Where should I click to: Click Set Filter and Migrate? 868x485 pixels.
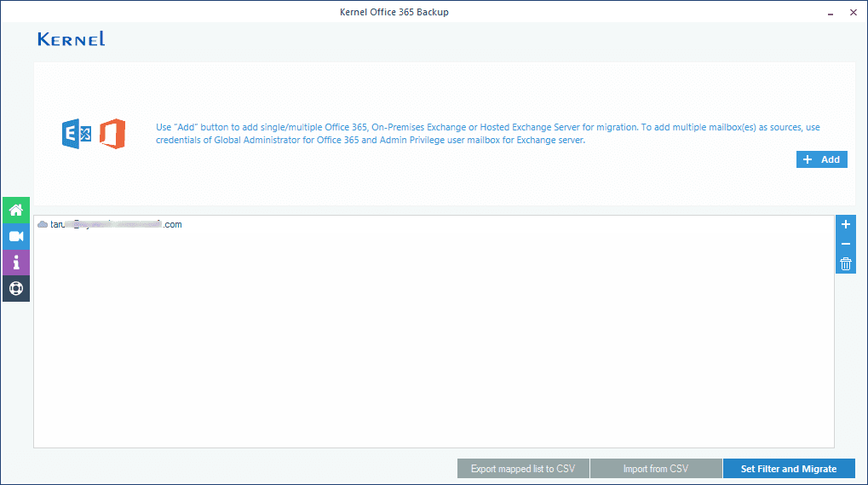[x=789, y=469]
